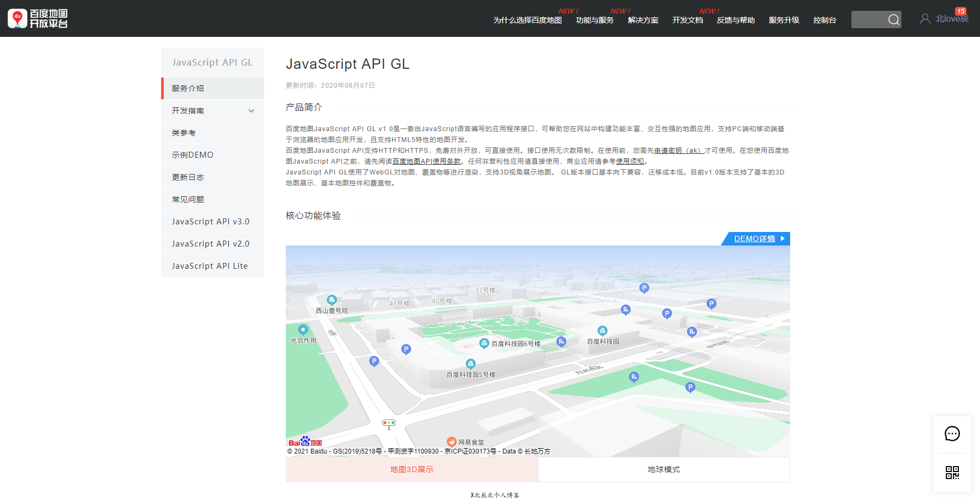The width and height of the screenshot is (980, 504).
Task: Click the 网易食堂 marker on the map
Action: pyautogui.click(x=452, y=441)
